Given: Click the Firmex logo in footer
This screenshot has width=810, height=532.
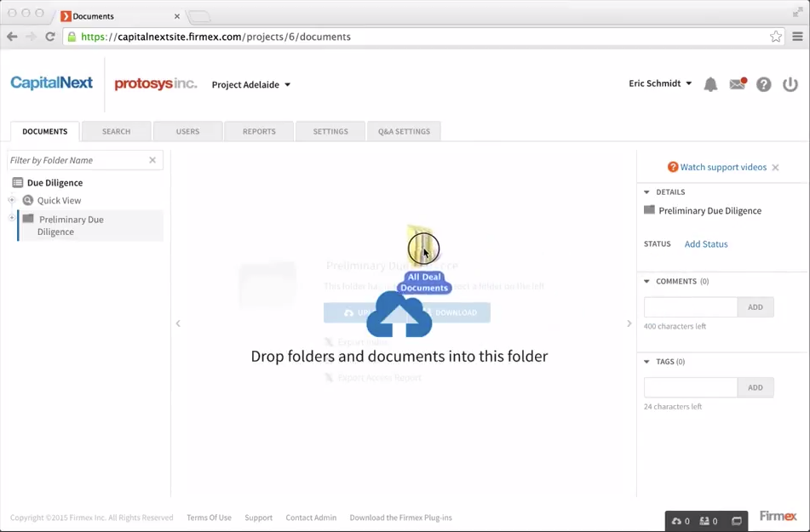Looking at the screenshot, I should [x=778, y=516].
